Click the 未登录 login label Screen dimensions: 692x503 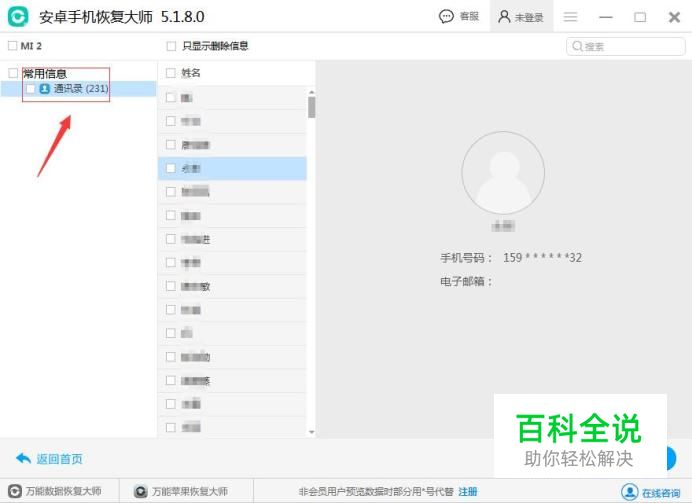[x=529, y=17]
